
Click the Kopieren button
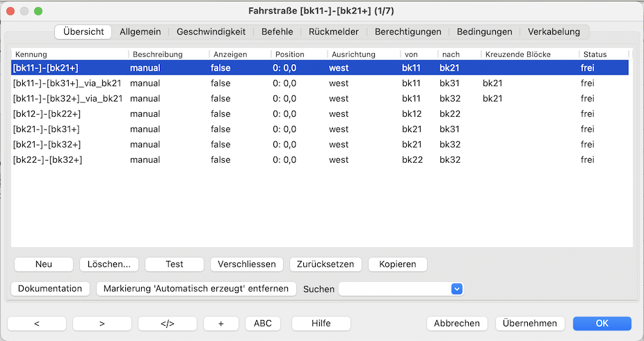pyautogui.click(x=397, y=264)
